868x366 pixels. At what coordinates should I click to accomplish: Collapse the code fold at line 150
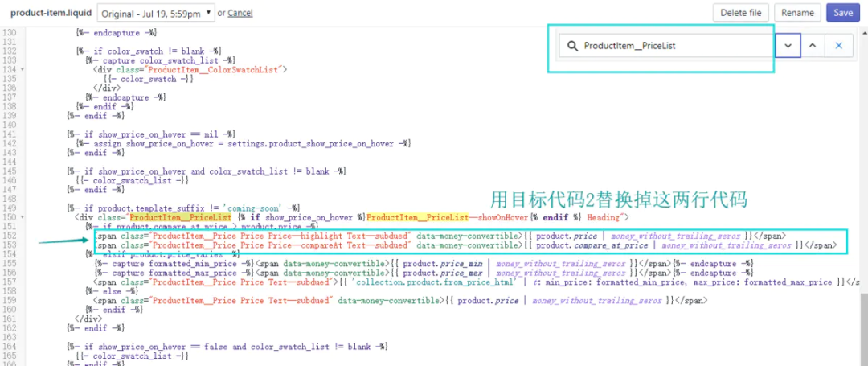point(23,218)
